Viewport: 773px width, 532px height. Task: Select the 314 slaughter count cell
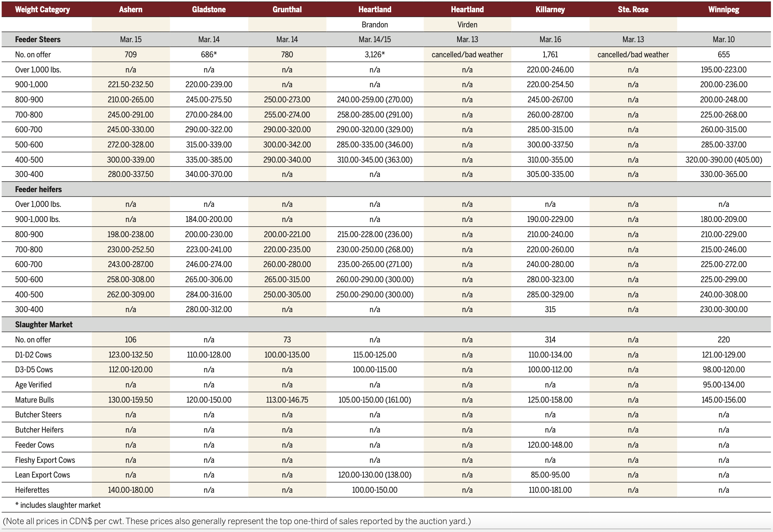(x=550, y=340)
